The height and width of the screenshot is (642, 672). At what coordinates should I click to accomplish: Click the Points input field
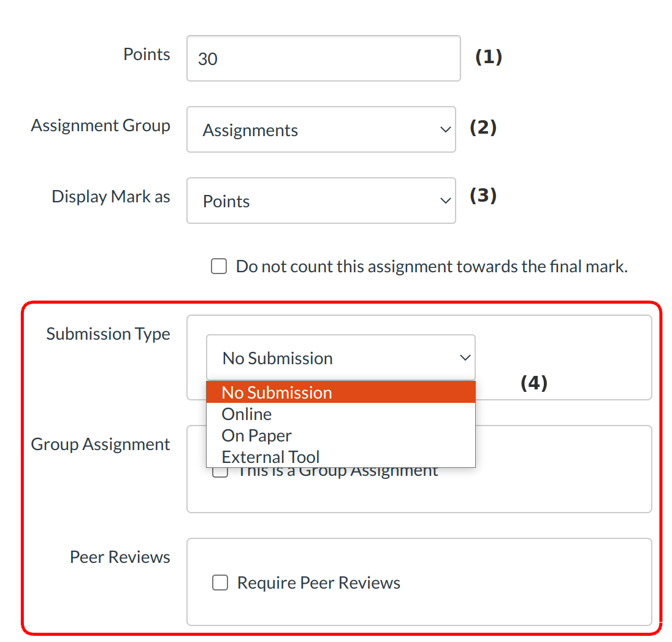tap(323, 58)
